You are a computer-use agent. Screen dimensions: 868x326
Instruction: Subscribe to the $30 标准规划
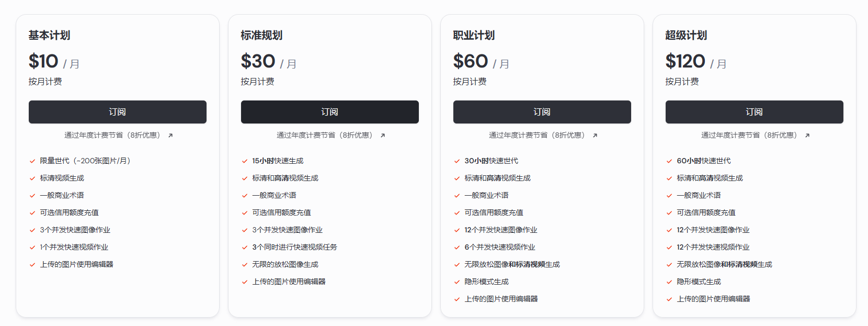pos(330,112)
